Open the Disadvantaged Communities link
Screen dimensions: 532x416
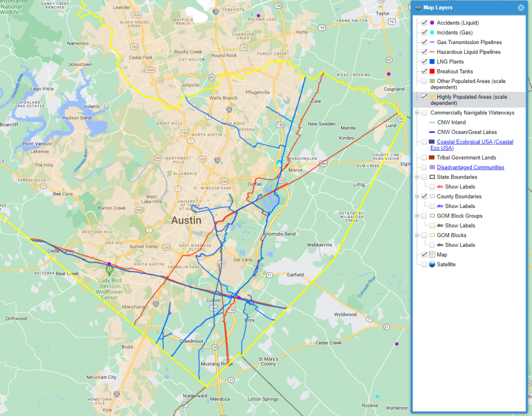(x=470, y=168)
